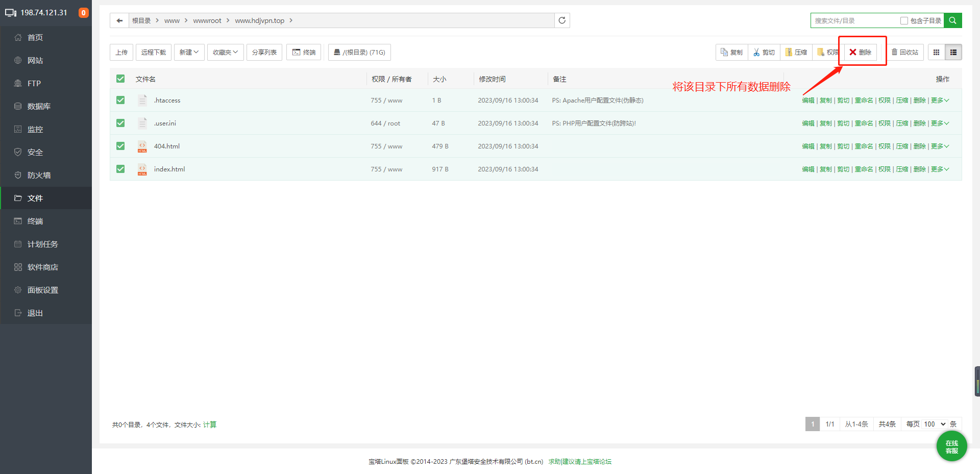
Task: Compress selected files with 压缩 toolbar button
Action: [x=796, y=52]
